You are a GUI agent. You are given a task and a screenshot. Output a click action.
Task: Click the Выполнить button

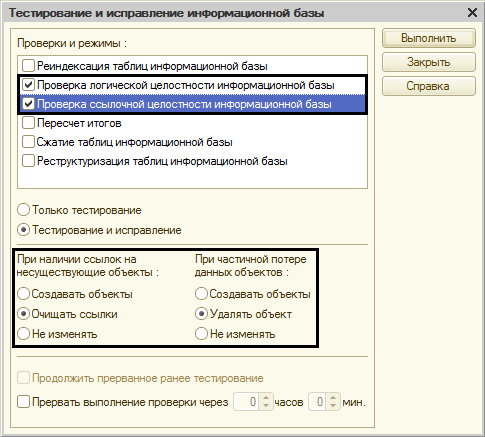click(429, 38)
